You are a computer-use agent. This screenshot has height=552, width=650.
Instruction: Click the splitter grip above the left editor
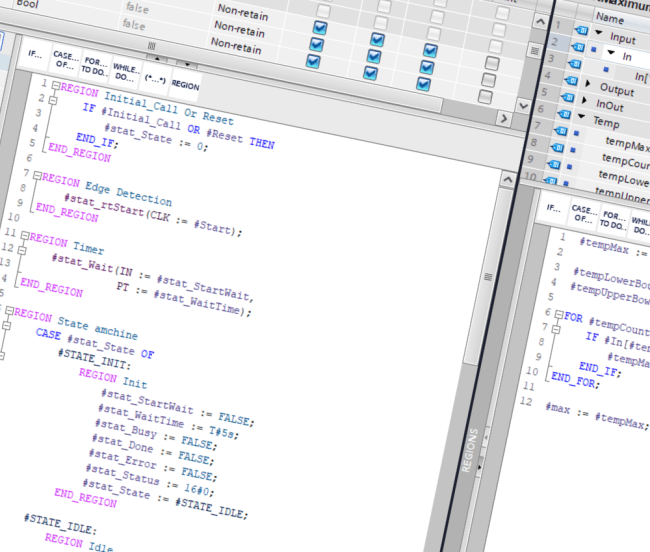[152, 45]
